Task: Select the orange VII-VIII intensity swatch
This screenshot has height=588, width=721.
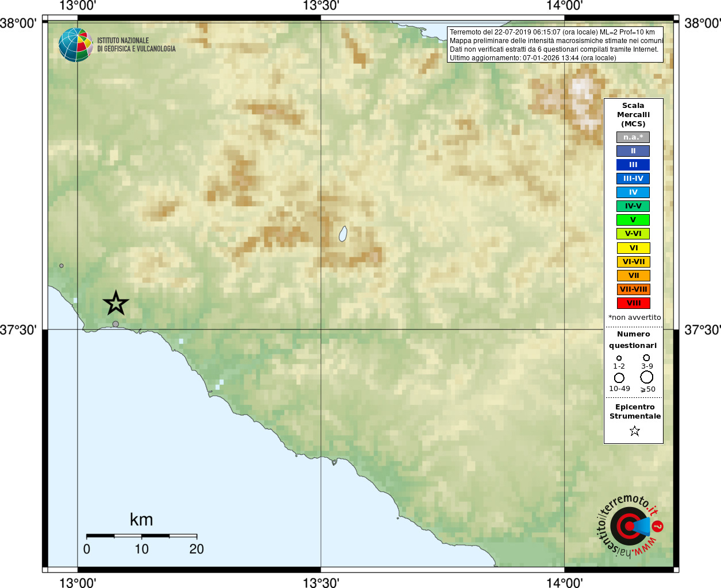Action: point(633,289)
